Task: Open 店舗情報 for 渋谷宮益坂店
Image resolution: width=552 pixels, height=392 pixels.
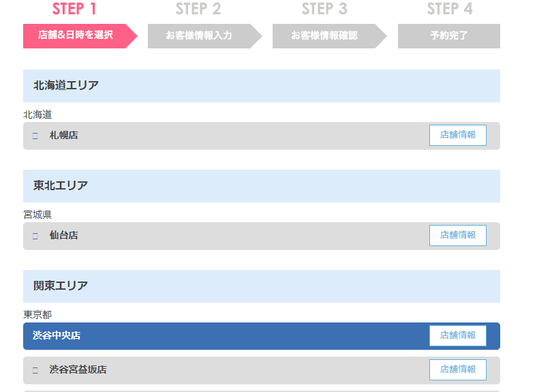Action: (x=457, y=370)
